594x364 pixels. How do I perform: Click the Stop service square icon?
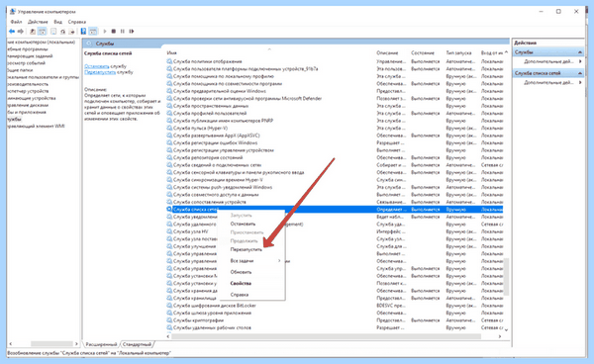point(113,32)
